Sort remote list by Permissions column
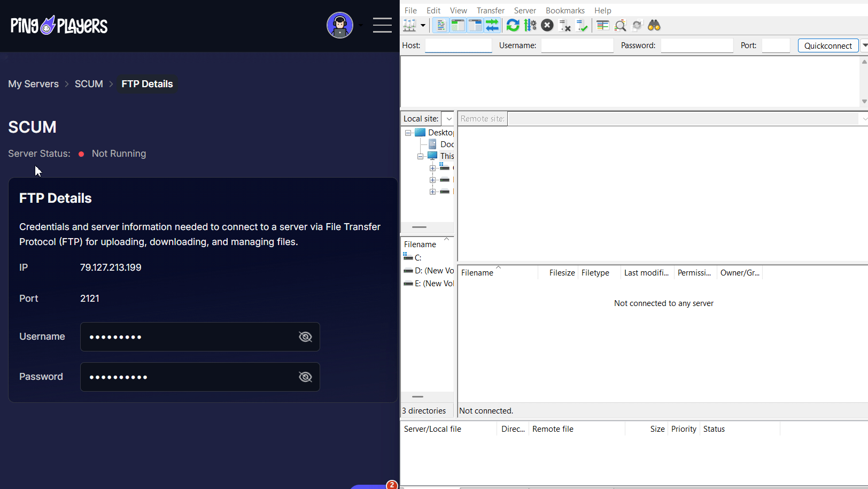Viewport: 868px width, 489px height. (x=695, y=273)
